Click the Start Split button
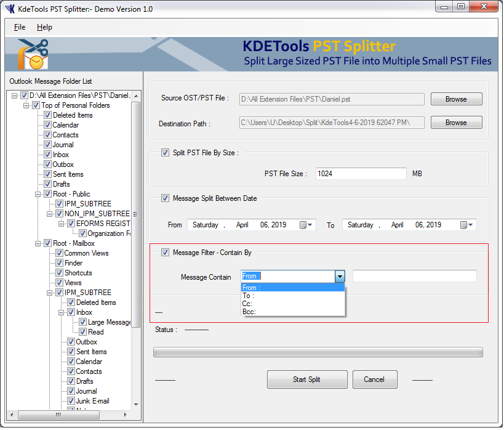Viewport: 504px width, 430px height. tap(307, 379)
